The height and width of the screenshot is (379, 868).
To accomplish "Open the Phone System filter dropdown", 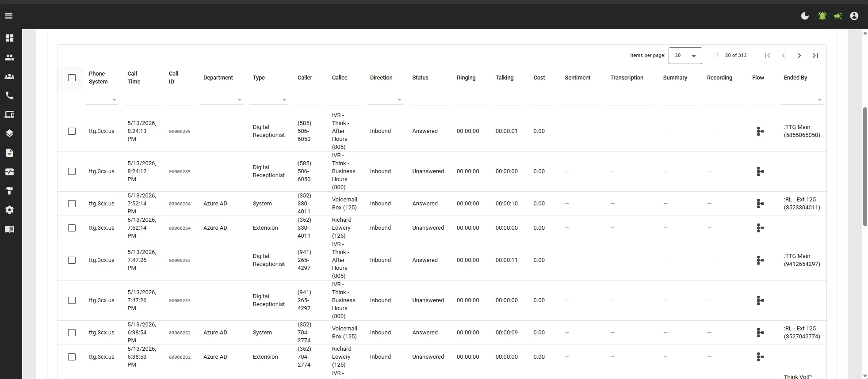I will pos(101,100).
